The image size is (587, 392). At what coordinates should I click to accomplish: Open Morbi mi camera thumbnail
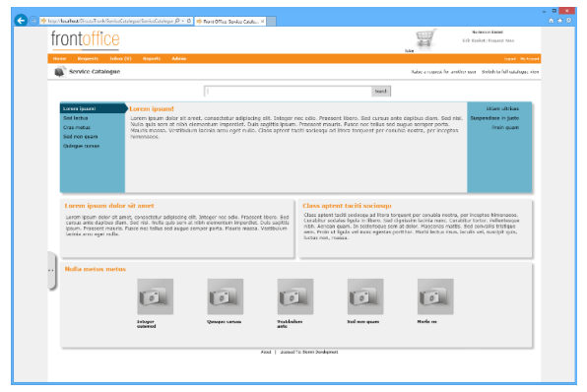pos(435,296)
